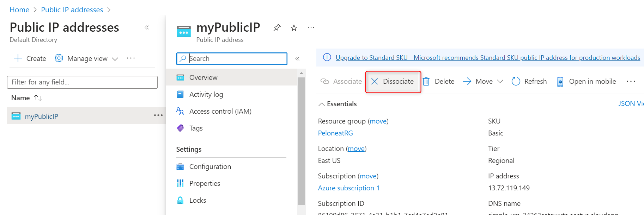Open the Activity log menu item
644x215 pixels.
pos(206,94)
